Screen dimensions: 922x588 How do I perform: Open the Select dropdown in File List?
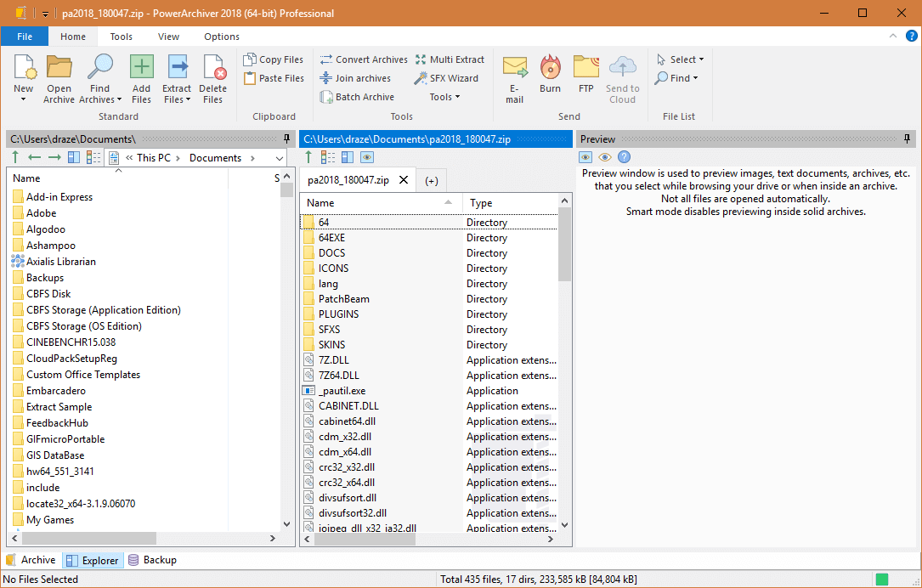click(x=681, y=59)
